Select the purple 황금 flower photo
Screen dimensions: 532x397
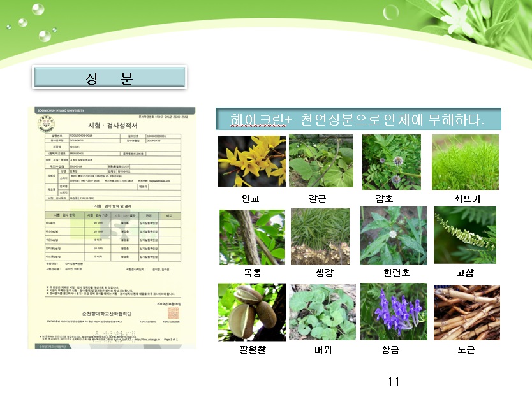pos(394,312)
